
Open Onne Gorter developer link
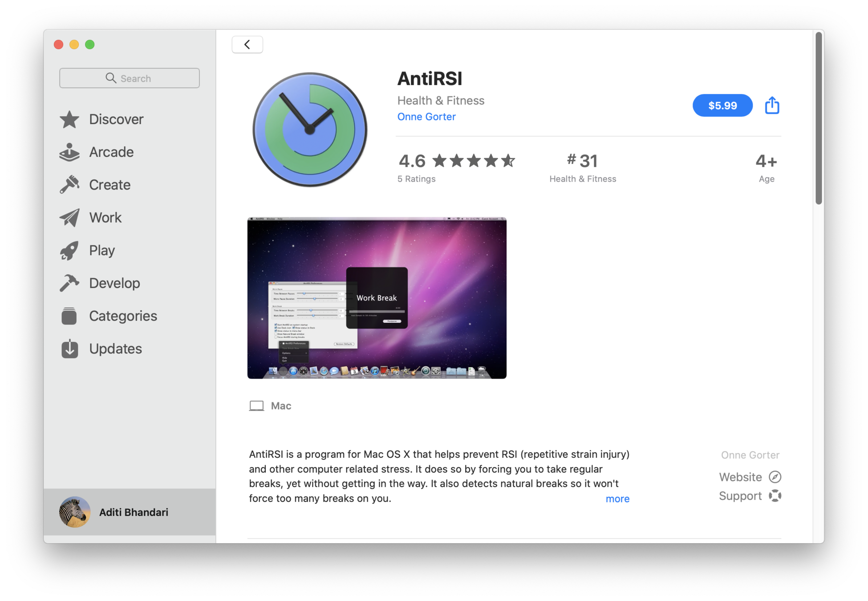click(426, 117)
